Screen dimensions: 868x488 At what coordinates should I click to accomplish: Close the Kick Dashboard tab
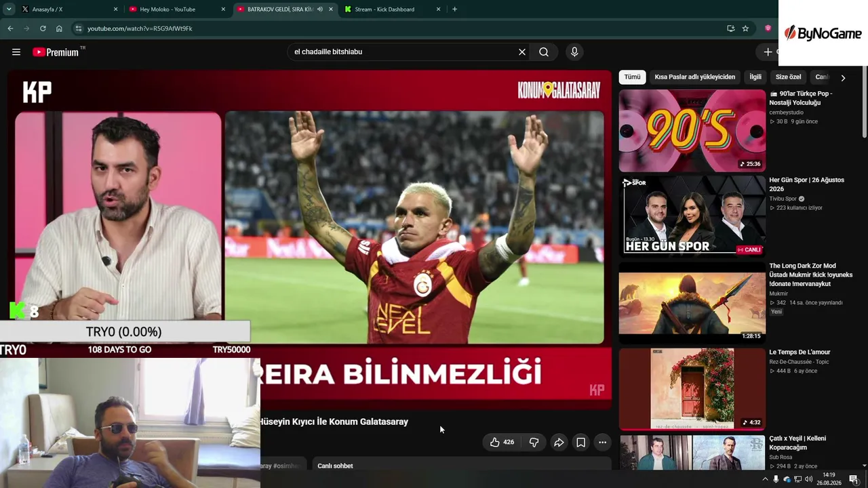coord(438,9)
